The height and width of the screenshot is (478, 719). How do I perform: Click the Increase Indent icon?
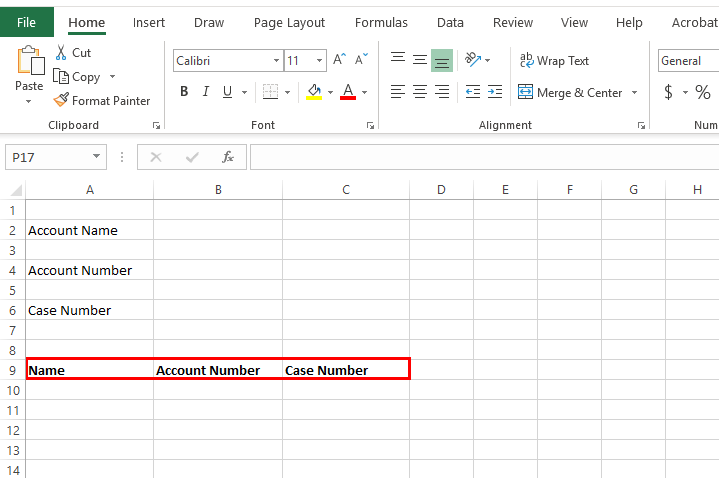pyautogui.click(x=496, y=92)
